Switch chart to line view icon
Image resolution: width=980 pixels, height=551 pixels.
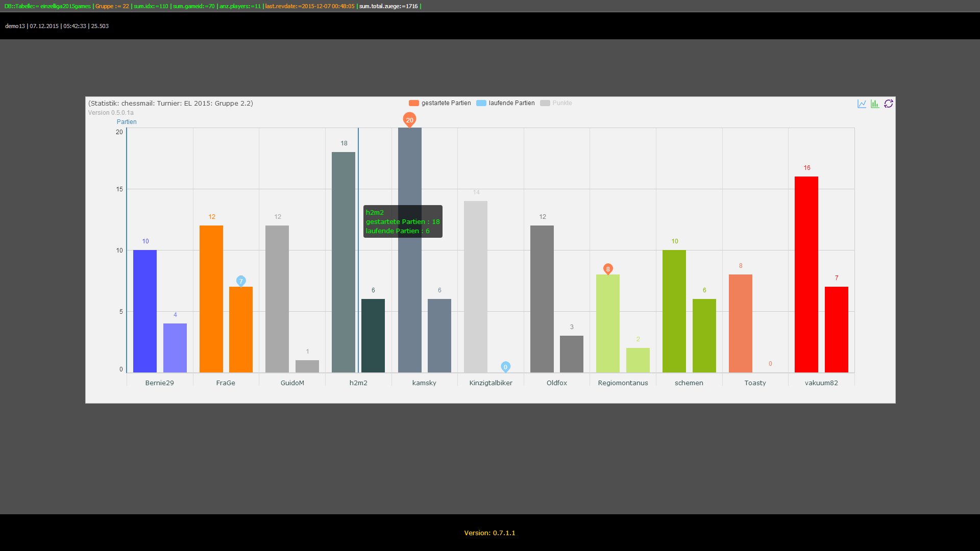pos(862,104)
